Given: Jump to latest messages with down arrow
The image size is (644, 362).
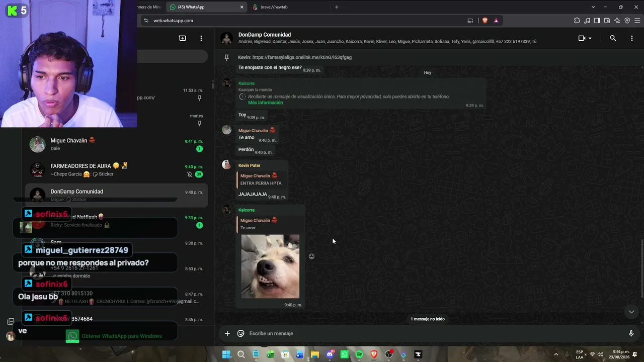Looking at the screenshot, I should (x=631, y=312).
